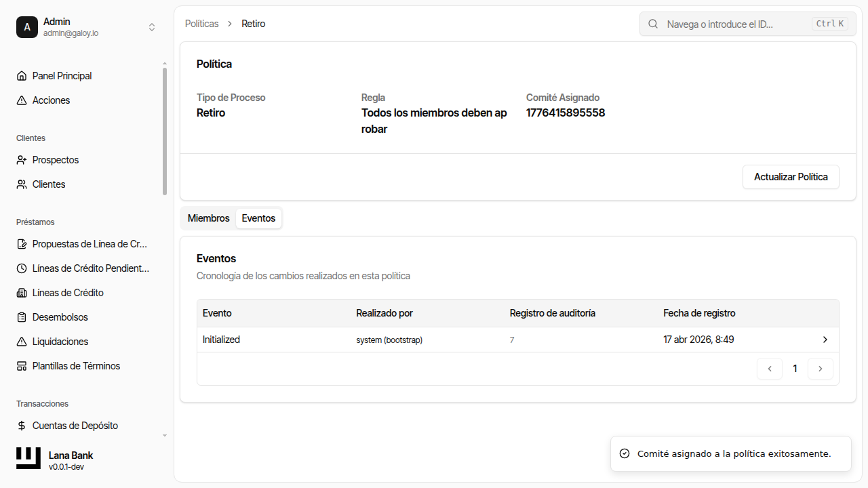Open the Initialized event row details chevron
Screen dimensions: 868x488
tap(825, 340)
